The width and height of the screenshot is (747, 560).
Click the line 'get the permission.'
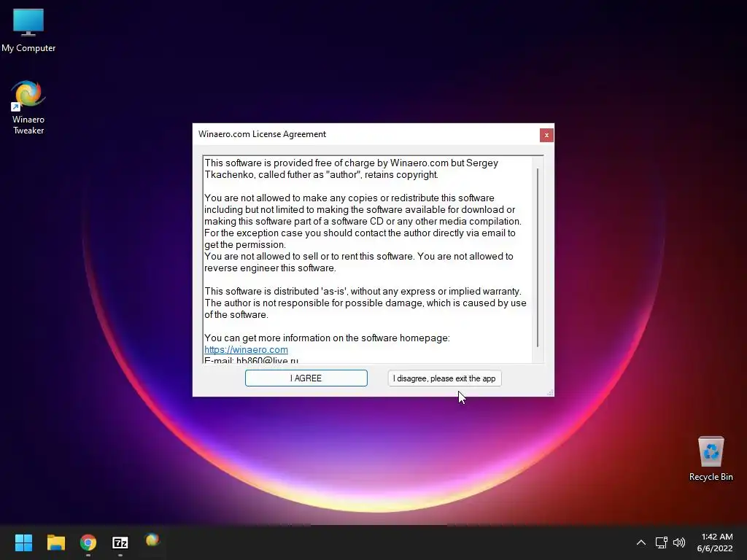245,245
